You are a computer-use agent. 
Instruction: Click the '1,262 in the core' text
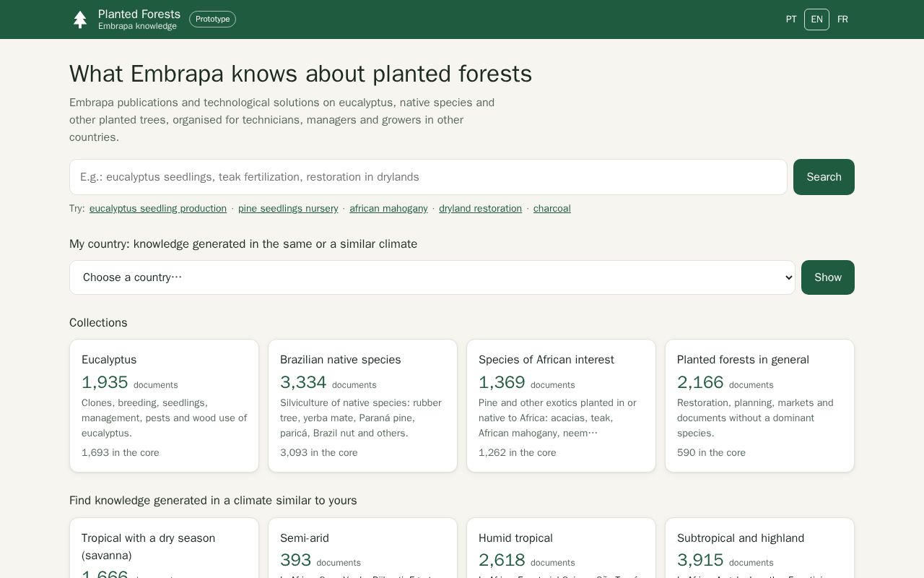tap(518, 453)
